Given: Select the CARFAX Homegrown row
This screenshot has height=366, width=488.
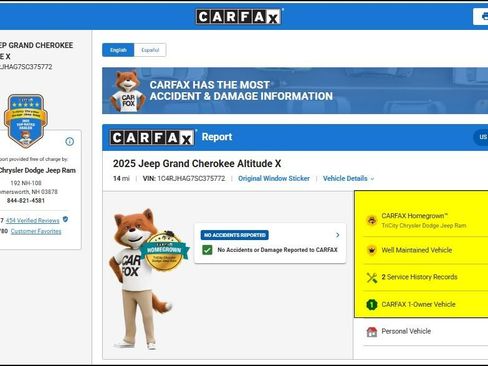Looking at the screenshot, I should [425, 220].
